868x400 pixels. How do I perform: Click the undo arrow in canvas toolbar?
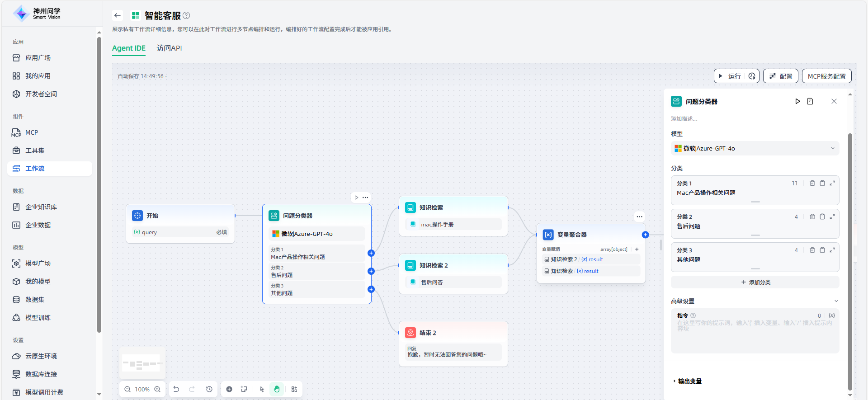click(176, 389)
